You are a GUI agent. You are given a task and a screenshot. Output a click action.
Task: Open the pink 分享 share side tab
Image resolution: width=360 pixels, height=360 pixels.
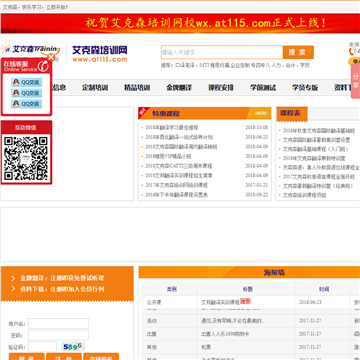(356, 81)
